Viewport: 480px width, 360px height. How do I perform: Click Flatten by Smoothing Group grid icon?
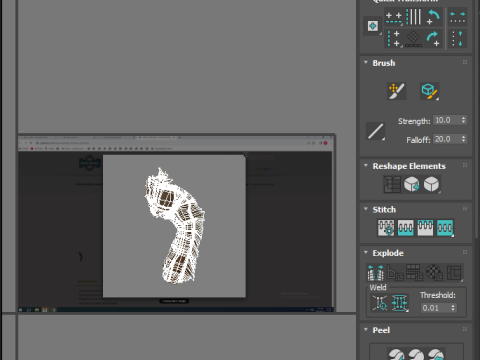[x=415, y=273]
